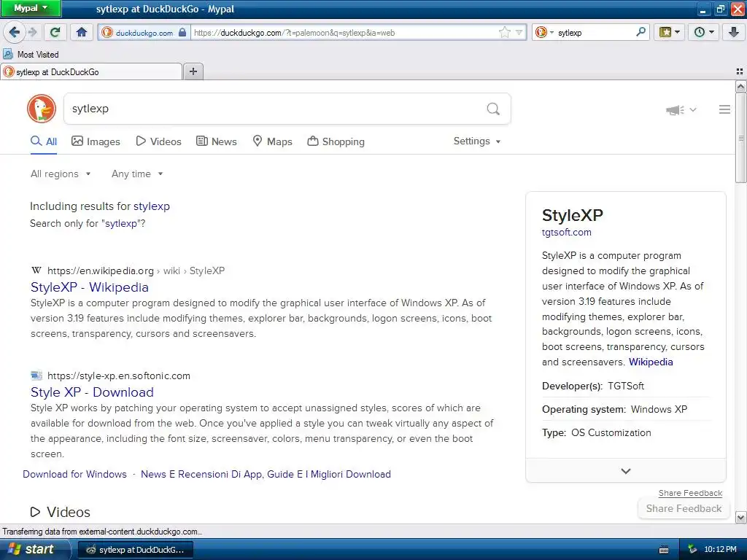The image size is (747, 560).
Task: Open the Style XP - Download result
Action: 92,392
